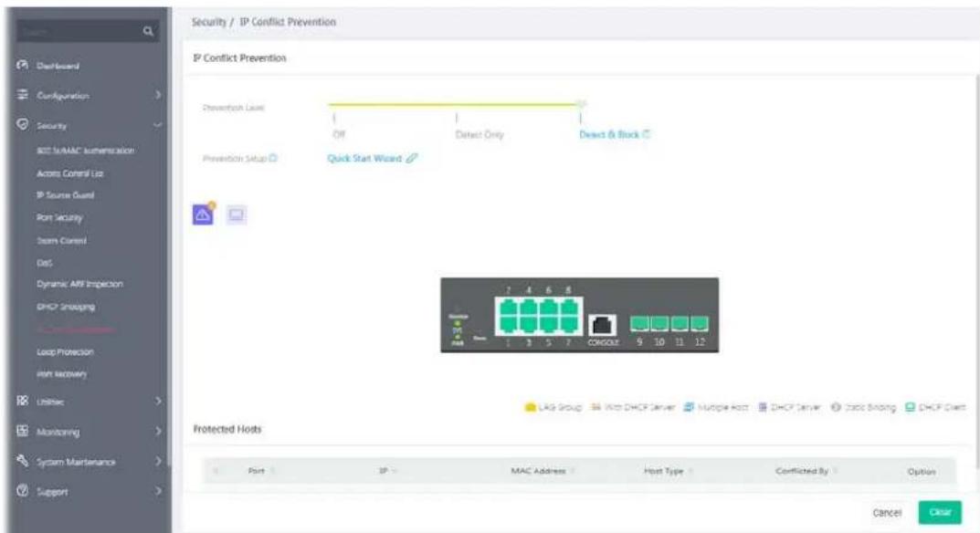Click the CONSOLE port on device panel

point(602,325)
